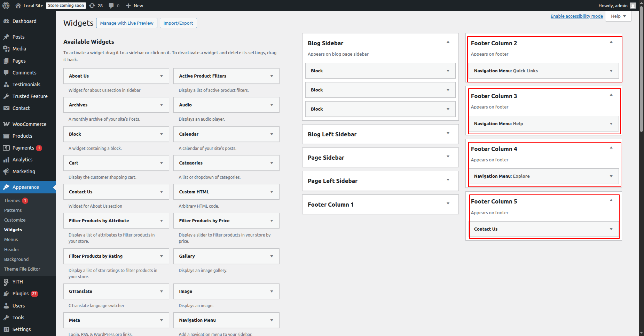Viewport: 644px width, 336px height.
Task: Click the Plugins icon in sidebar
Action: click(6, 294)
